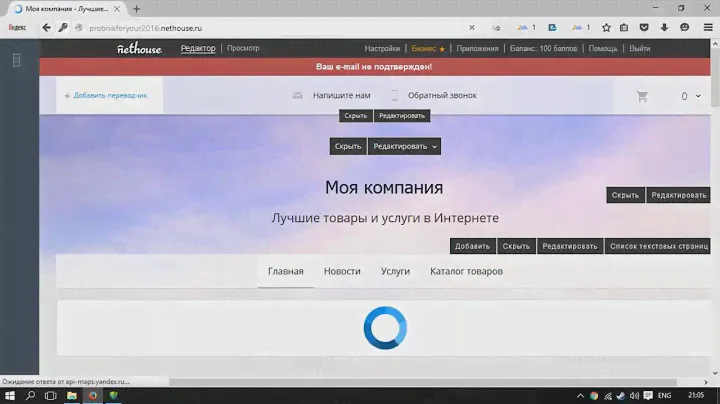Open File Explorer from the taskbar
Screen dimensions: 720x404
(x=72, y=395)
